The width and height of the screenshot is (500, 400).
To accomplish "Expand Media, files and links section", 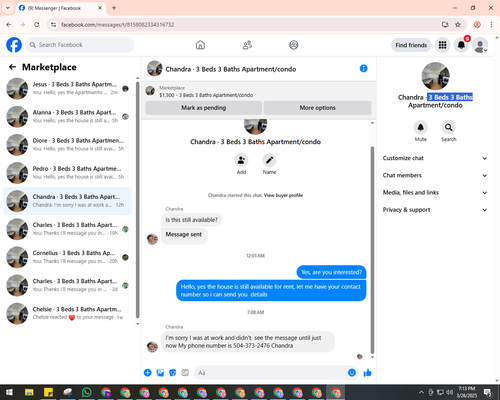I will click(x=435, y=192).
